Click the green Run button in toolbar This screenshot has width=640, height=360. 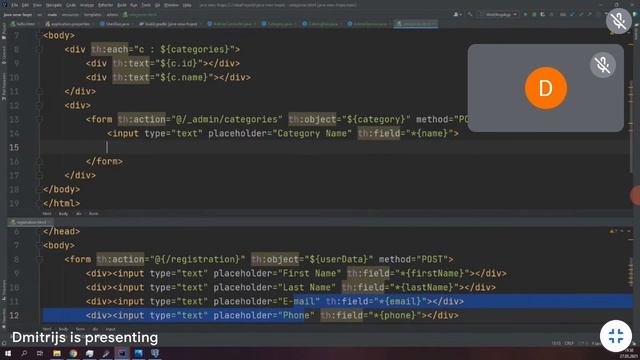(525, 15)
